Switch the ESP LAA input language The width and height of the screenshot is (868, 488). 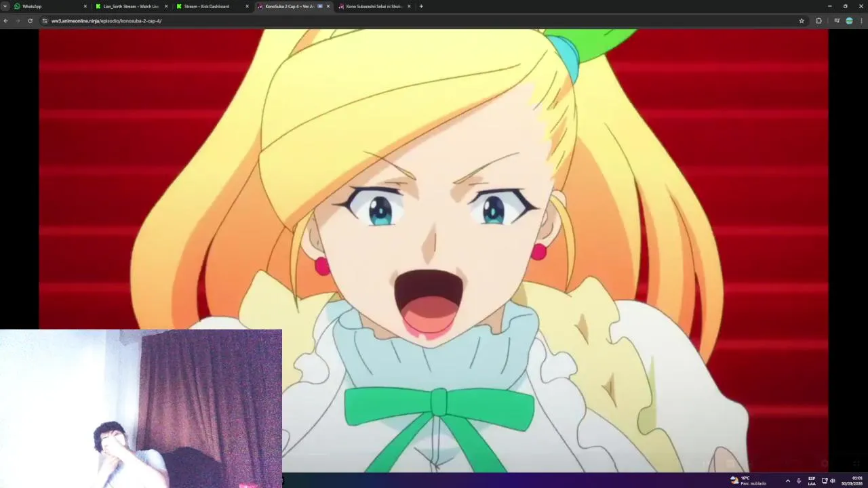(812, 481)
